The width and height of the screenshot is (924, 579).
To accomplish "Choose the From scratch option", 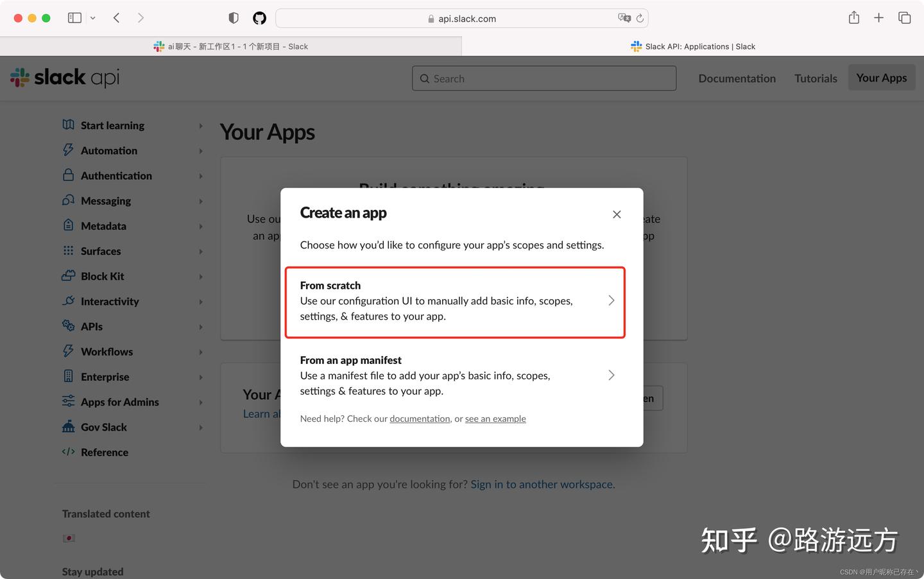I will (455, 300).
